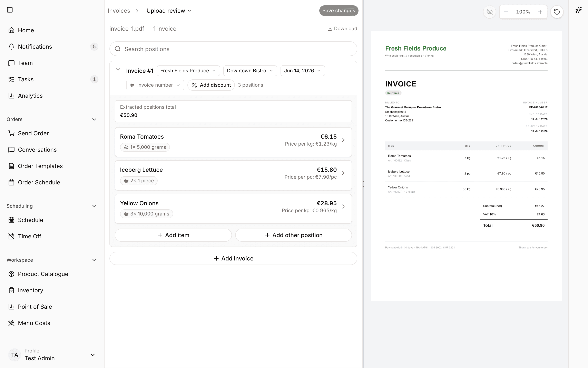
Task: Click Add item button
Action: coord(173,235)
